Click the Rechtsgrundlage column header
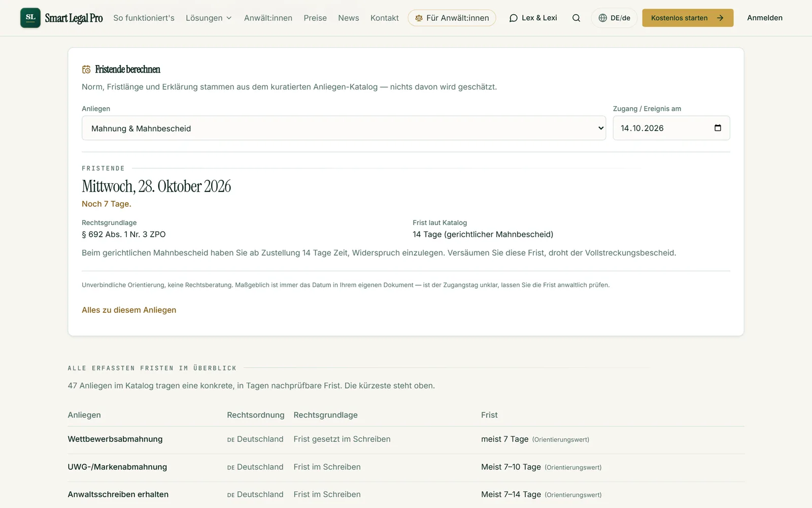 tap(325, 415)
